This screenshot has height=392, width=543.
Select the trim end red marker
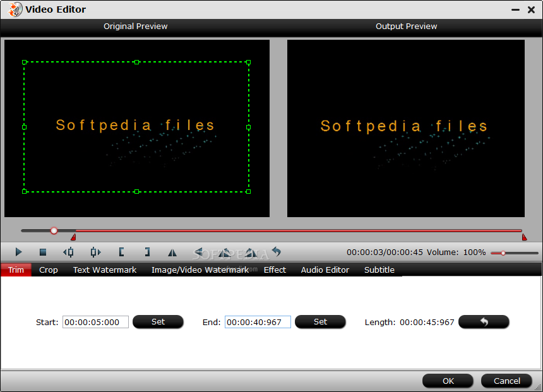point(524,237)
